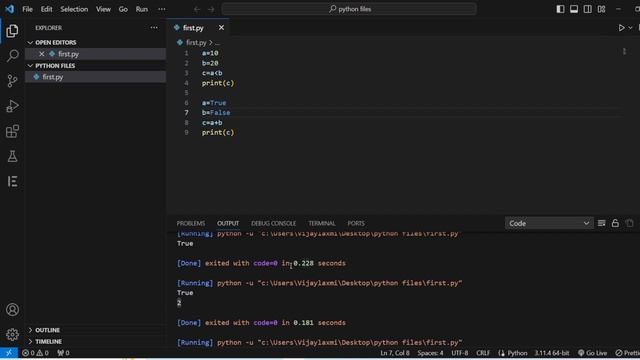640x360 pixels.
Task: Open errors and warnings count in status bar
Action: [35, 353]
